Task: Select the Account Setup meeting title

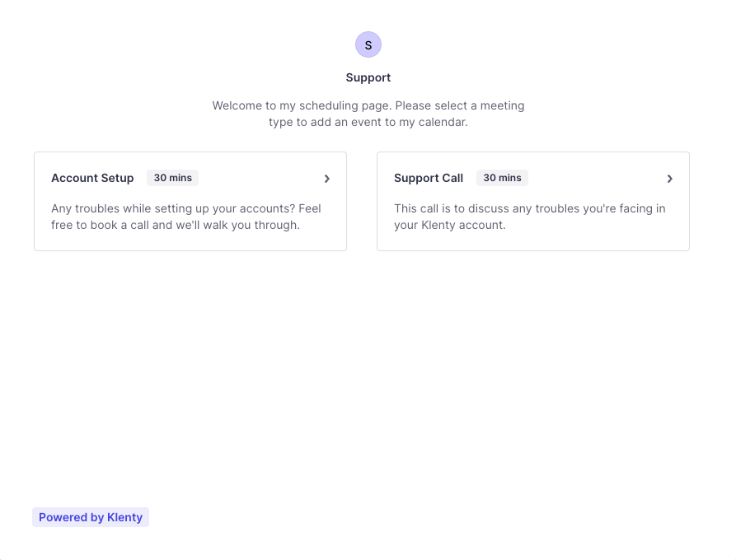Action: pyautogui.click(x=92, y=178)
